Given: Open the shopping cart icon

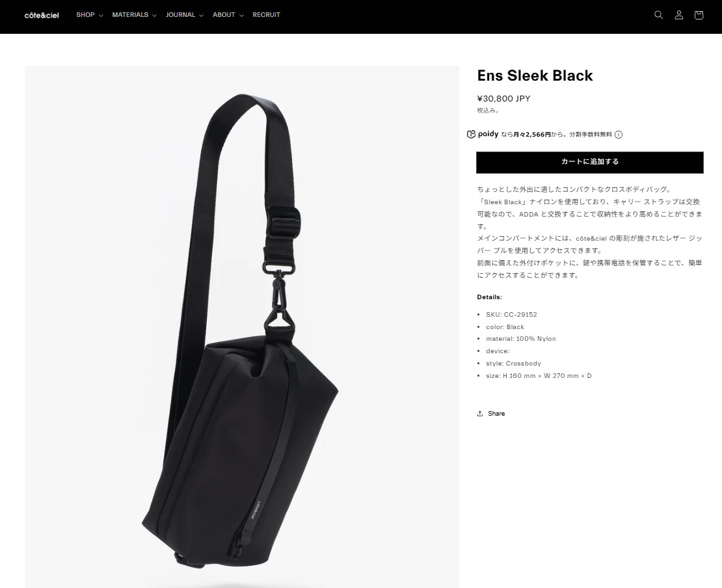Looking at the screenshot, I should 699,15.
